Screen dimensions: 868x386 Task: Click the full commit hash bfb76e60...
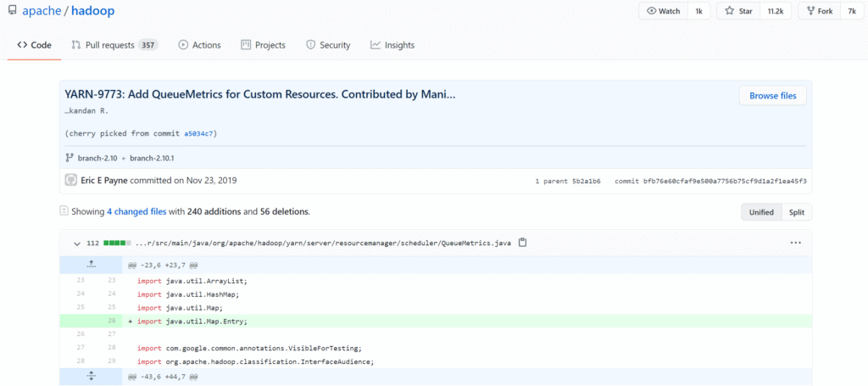(724, 181)
